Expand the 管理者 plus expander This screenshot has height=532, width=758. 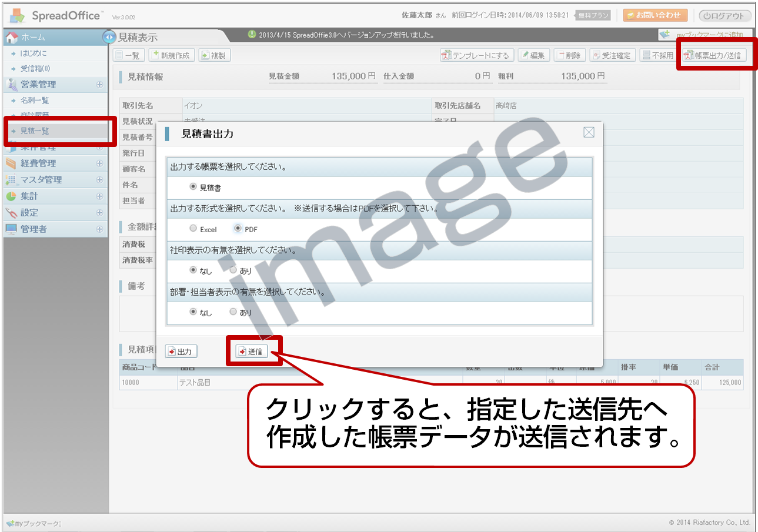(99, 229)
